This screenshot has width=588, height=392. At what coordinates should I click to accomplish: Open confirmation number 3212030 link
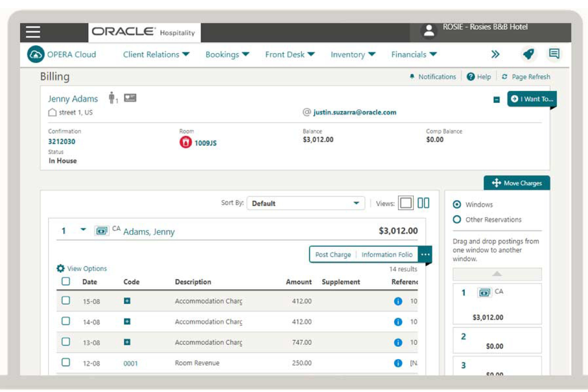coord(62,141)
